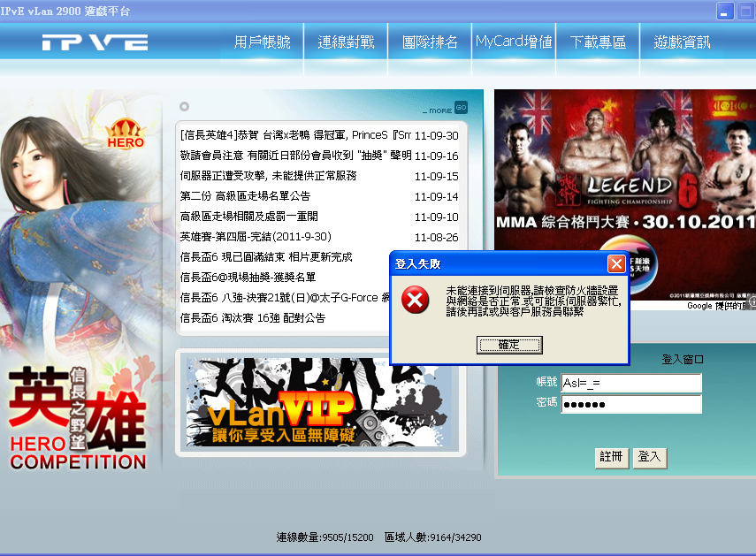Click the 英雄 Hero Competition logo
This screenshot has height=556, width=756.
coord(77,416)
